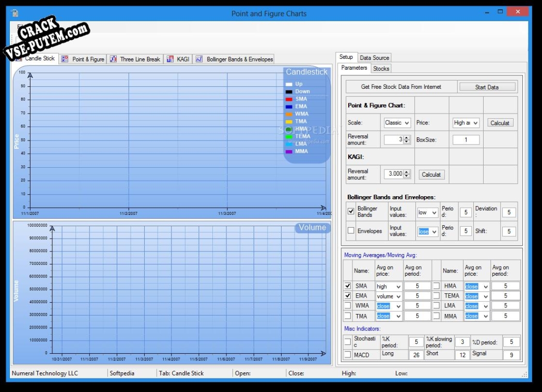Click the BoxSize input field
The image size is (542, 392).
pos(466,140)
